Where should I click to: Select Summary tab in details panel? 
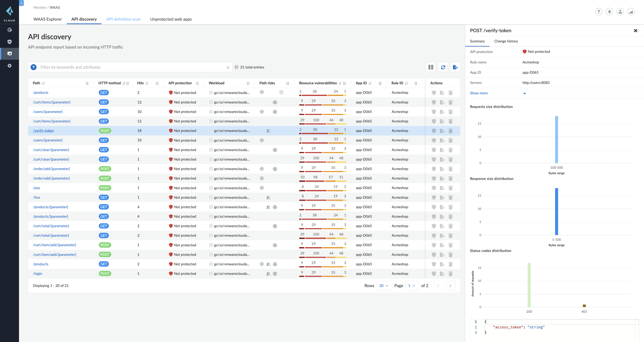pyautogui.click(x=477, y=41)
